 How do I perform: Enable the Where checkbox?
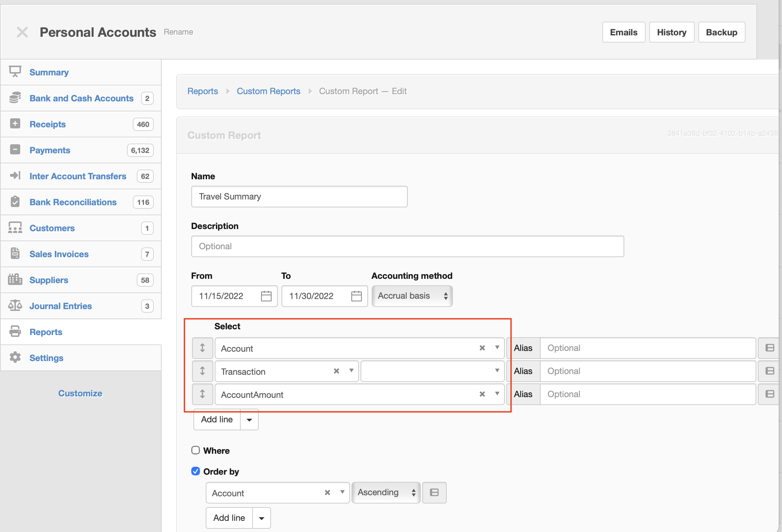(x=196, y=450)
